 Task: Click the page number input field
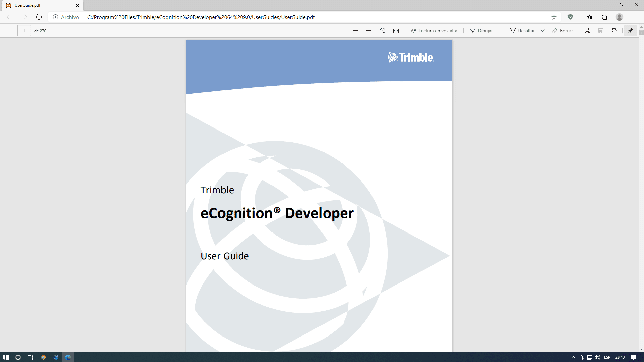(x=24, y=31)
